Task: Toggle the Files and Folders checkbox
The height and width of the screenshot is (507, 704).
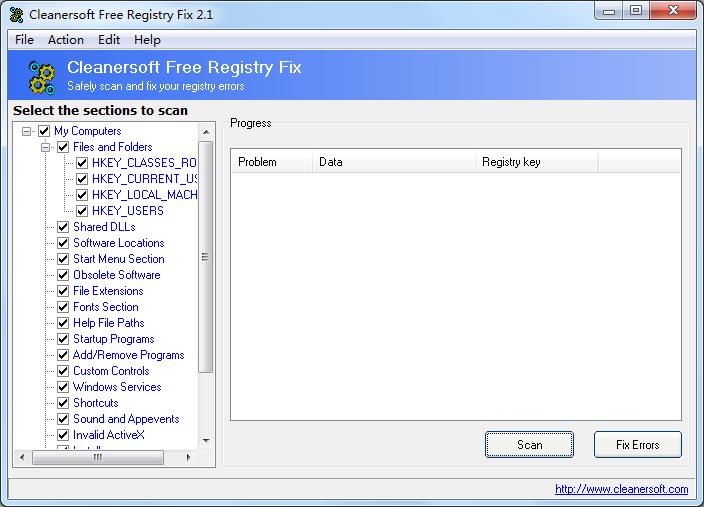Action: click(x=63, y=147)
